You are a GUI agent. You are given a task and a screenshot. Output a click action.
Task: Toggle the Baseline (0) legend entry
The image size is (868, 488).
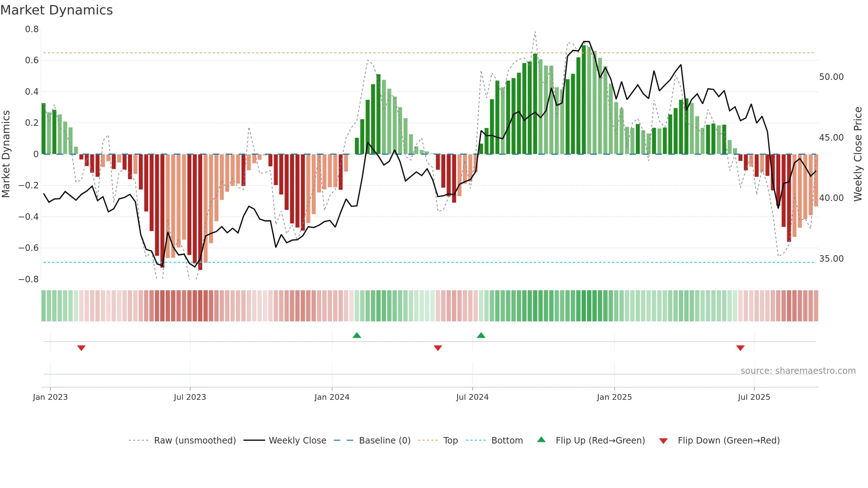pos(372,440)
